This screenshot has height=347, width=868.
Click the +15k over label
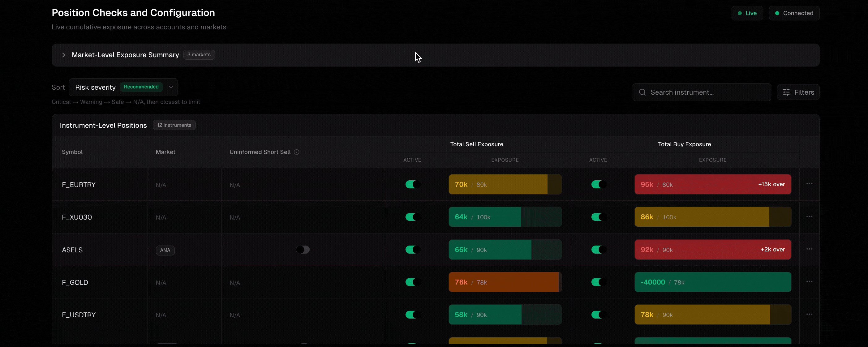pos(771,184)
